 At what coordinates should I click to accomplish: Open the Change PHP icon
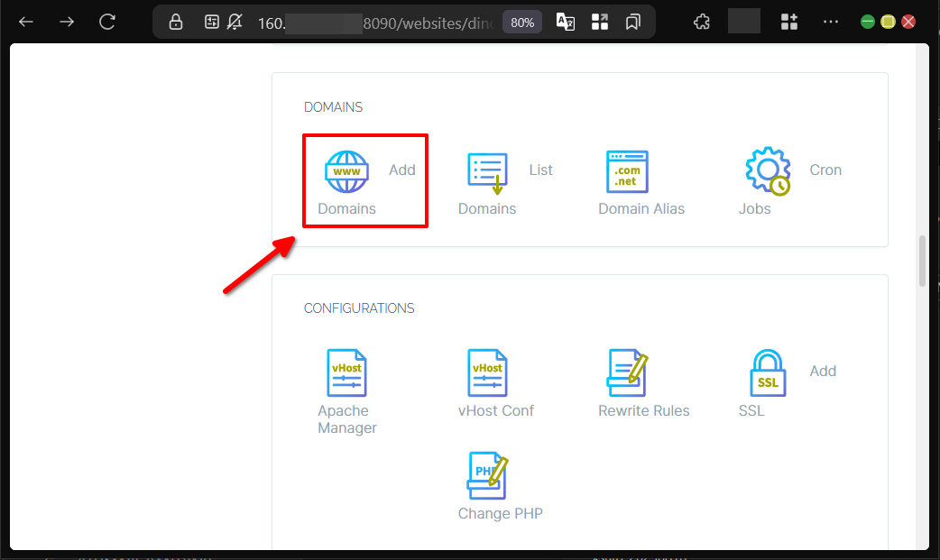[x=487, y=476]
